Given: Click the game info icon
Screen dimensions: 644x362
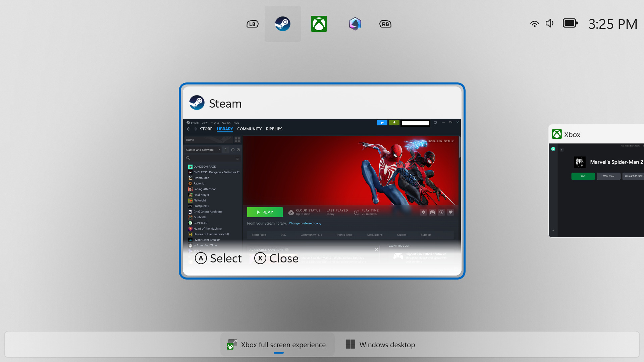Looking at the screenshot, I should tap(441, 212).
